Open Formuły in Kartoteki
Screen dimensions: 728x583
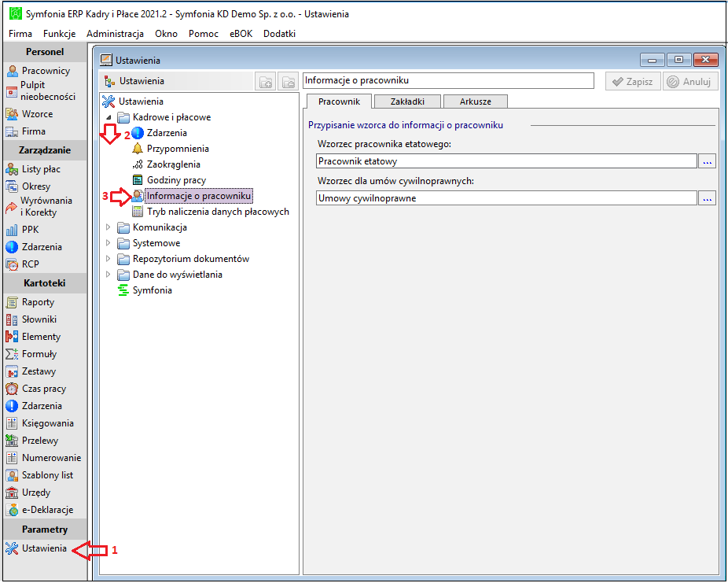[x=31, y=354]
